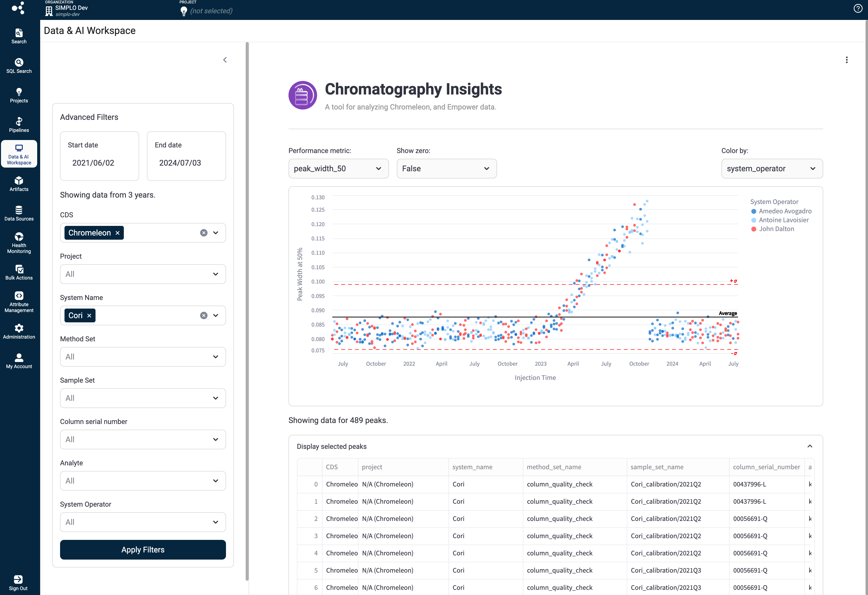Open Health Monitoring in sidebar
Viewport: 868px width, 595px height.
coord(19,243)
